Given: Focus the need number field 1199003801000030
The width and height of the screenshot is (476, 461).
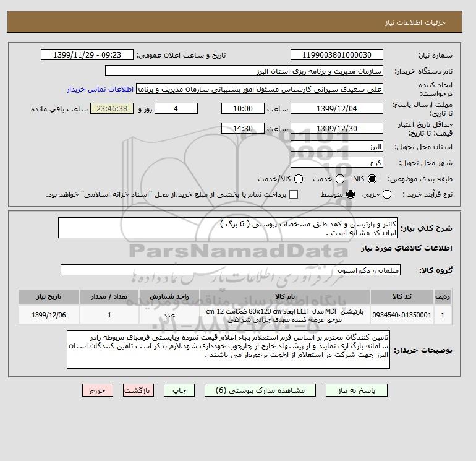Looking at the screenshot, I should coord(337,54).
